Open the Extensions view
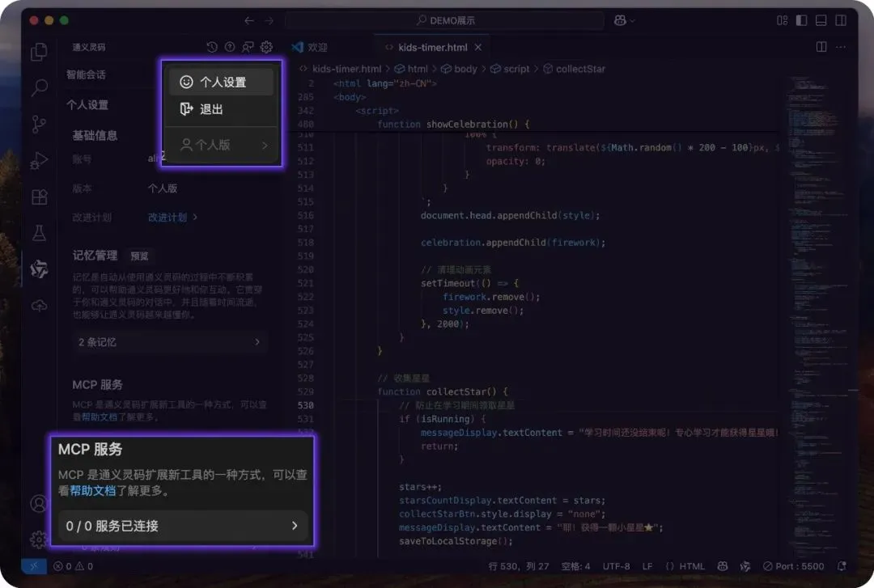 (39, 197)
